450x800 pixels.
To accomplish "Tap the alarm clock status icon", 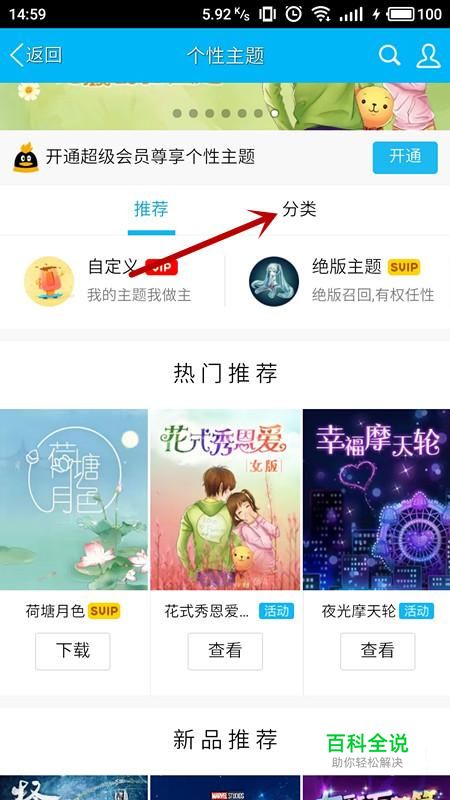I will (x=293, y=14).
